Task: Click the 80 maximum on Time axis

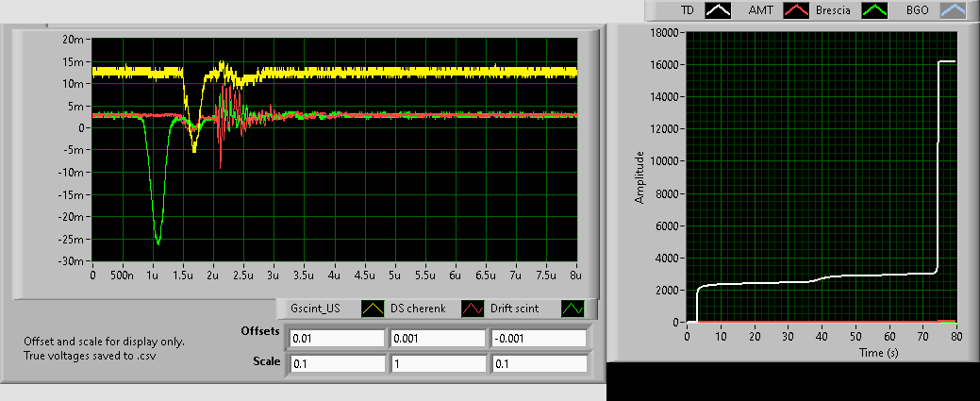Action: pos(955,336)
